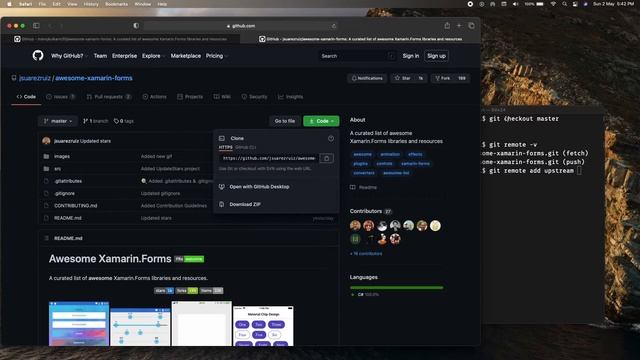Image resolution: width=640 pixels, height=360 pixels.
Task: Click Sign up button
Action: point(436,56)
